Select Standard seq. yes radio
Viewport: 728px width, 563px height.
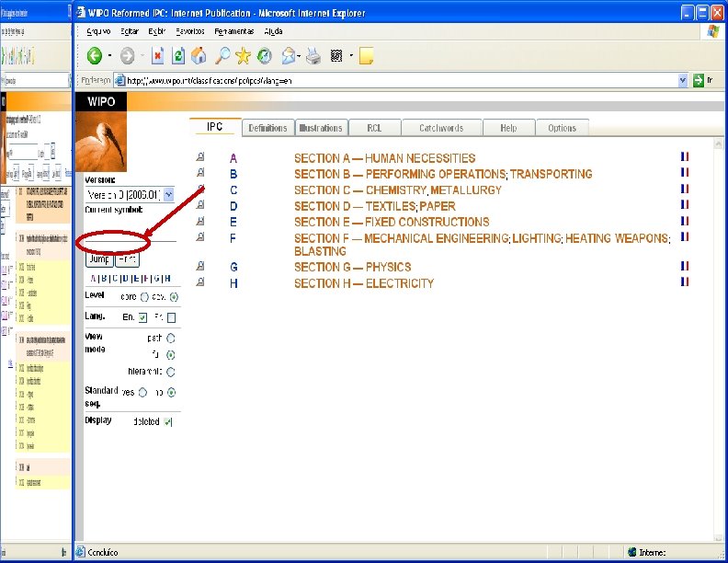(x=142, y=393)
